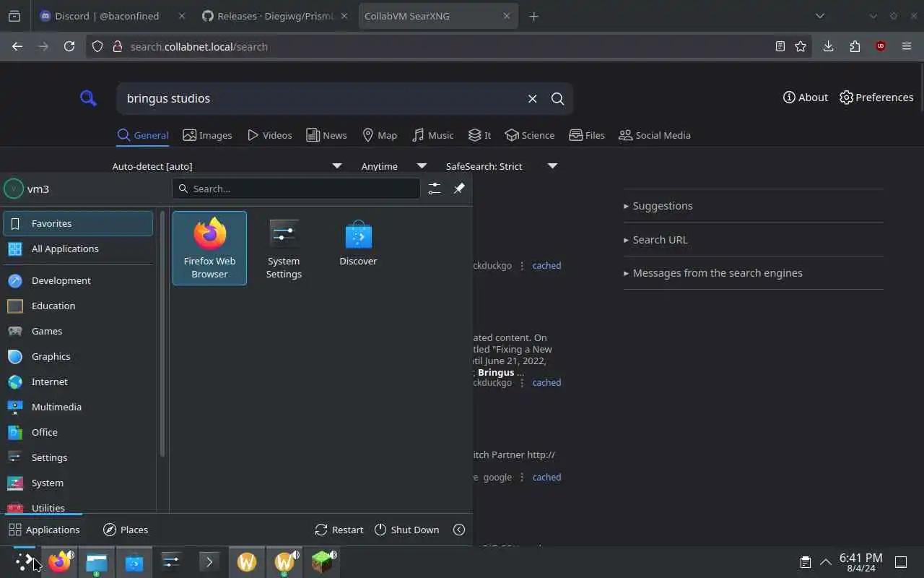Open Discover from the taskbar

click(x=134, y=561)
